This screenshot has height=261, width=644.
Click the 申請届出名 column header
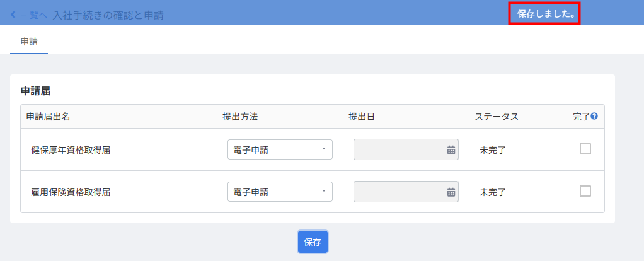pyautogui.click(x=48, y=117)
